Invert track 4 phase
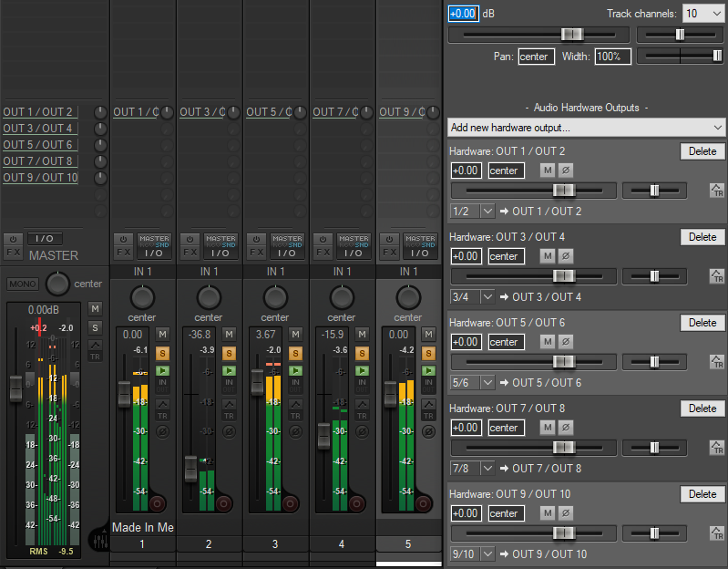The width and height of the screenshot is (728, 569). coord(362,432)
